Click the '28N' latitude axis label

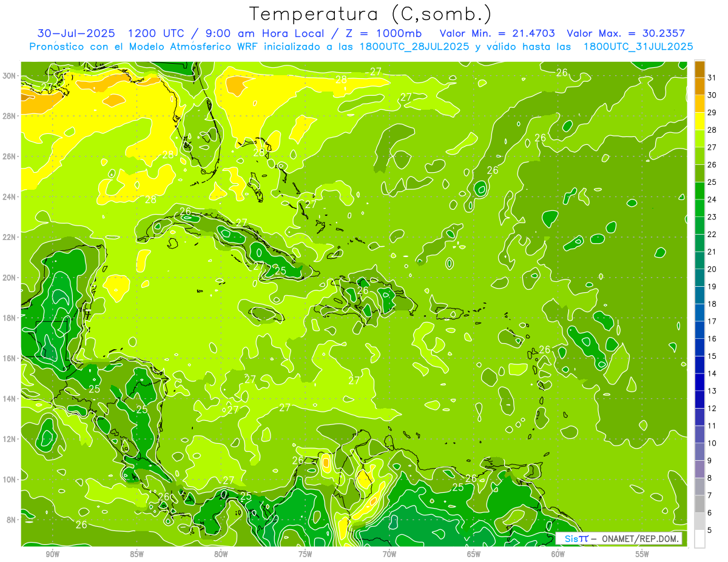pyautogui.click(x=10, y=116)
